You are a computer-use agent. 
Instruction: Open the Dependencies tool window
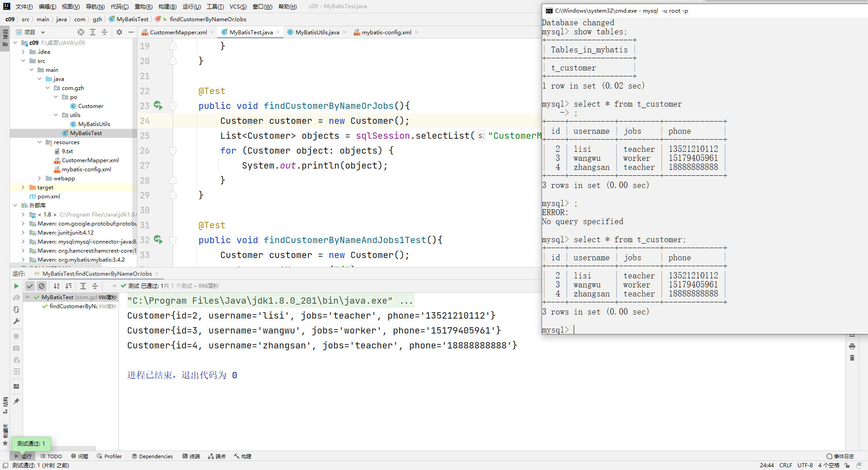[x=152, y=456]
